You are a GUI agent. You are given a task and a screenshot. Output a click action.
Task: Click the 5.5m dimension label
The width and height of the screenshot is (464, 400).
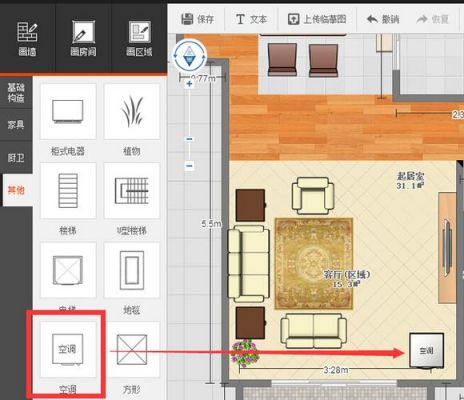click(x=211, y=223)
